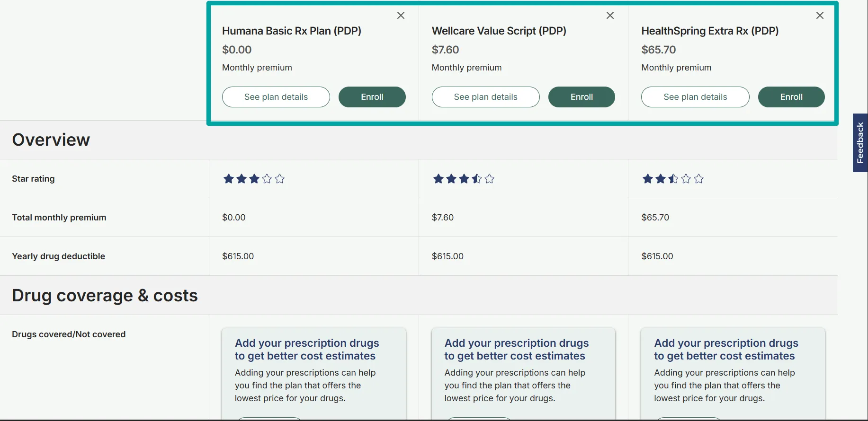Screen dimensions: 868x421
Task: Enroll in Wellcare Value Script plan
Action: point(582,97)
